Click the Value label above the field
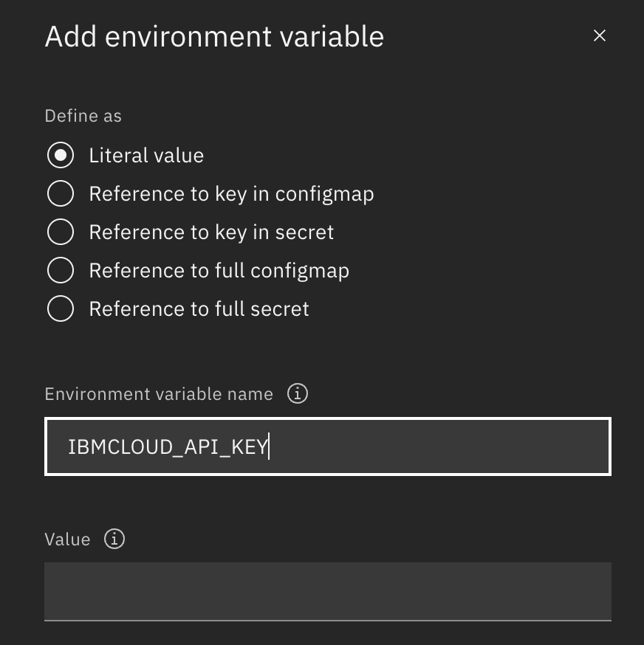This screenshot has height=645, width=644. [67, 539]
